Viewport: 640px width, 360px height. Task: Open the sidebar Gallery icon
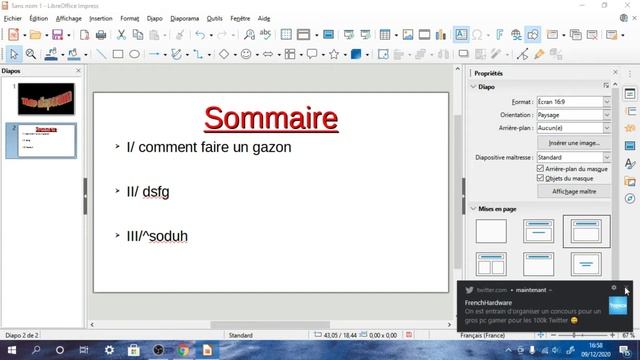pos(630,181)
